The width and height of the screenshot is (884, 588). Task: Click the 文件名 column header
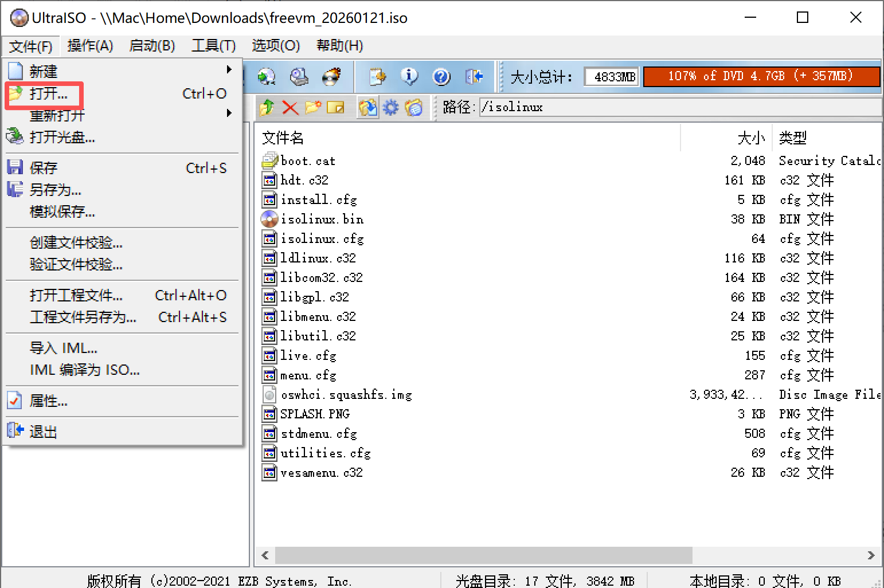[283, 138]
